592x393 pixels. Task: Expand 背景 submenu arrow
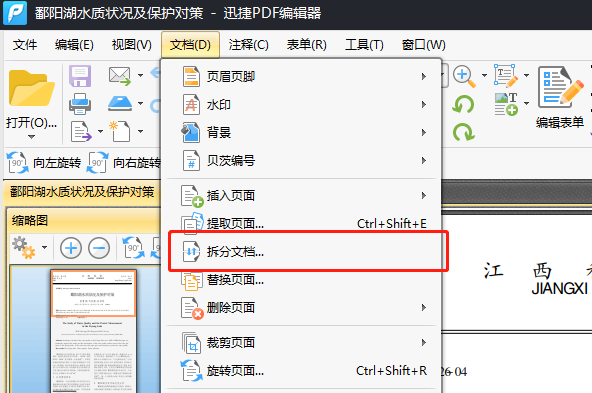coord(424,133)
